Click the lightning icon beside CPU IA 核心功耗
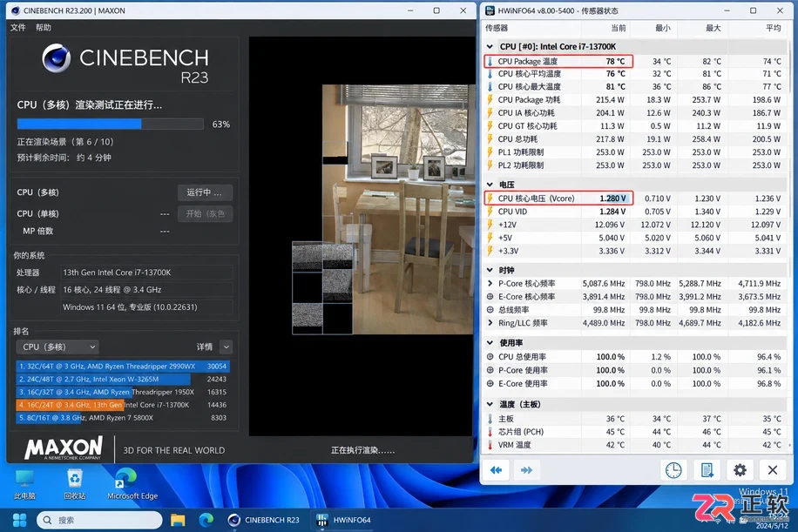798x532 pixels. coord(490,113)
